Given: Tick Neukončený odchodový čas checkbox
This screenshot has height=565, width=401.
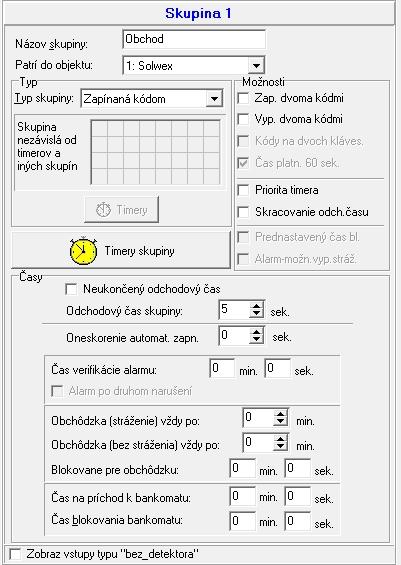Looking at the screenshot, I should (71, 289).
